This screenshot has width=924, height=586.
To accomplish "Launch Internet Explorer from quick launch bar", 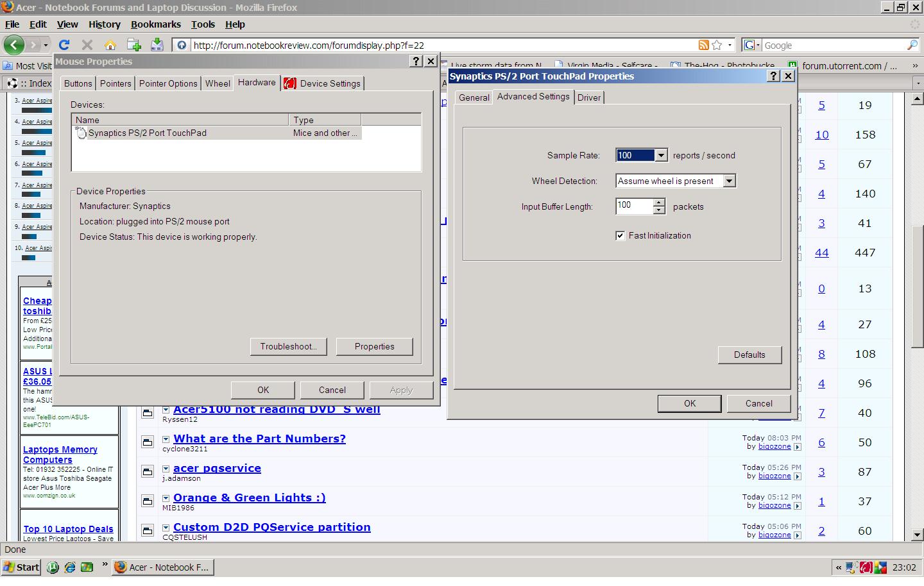I will (70, 567).
